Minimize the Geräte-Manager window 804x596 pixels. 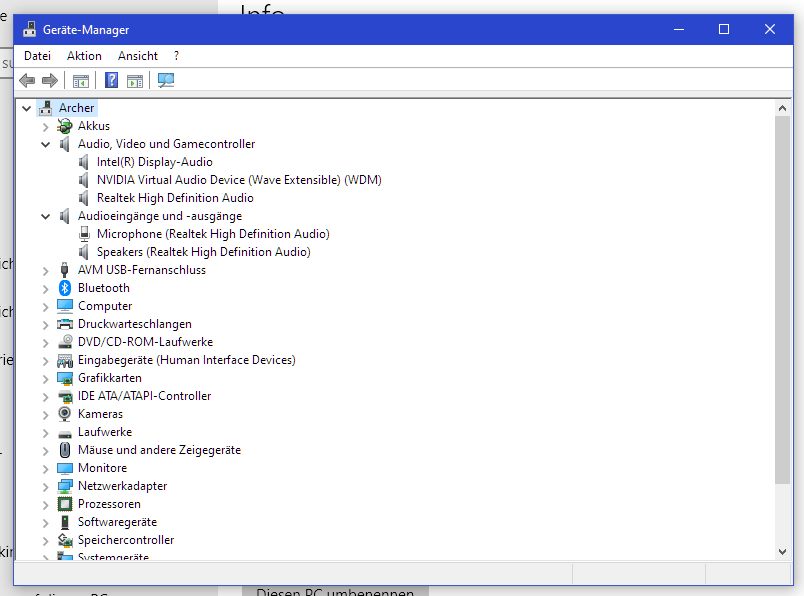[678, 29]
